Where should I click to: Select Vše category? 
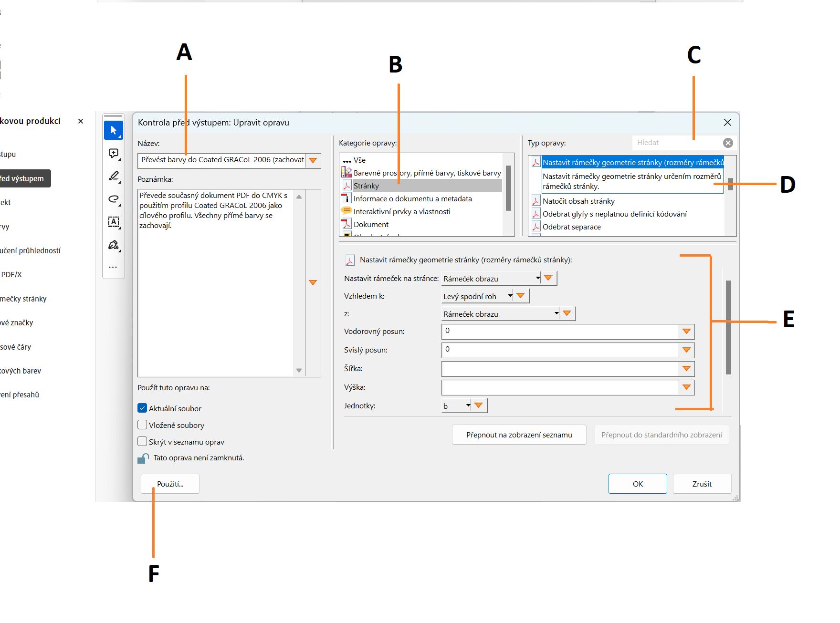pos(421,160)
